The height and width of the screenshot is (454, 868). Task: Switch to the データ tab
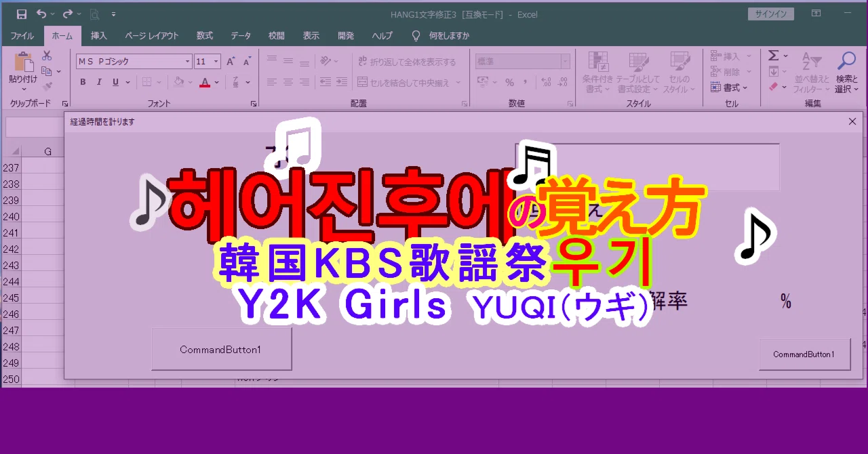[241, 36]
